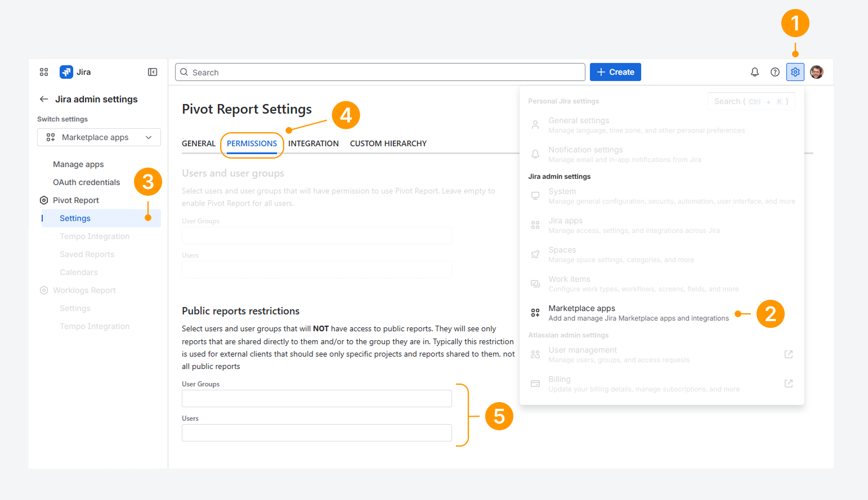Click the back arrow beside Jira admin settings
Screen dimensions: 868x500
point(44,99)
